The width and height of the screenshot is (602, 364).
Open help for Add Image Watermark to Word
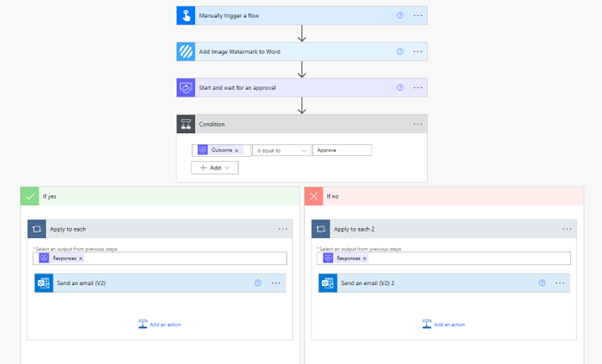click(x=400, y=51)
